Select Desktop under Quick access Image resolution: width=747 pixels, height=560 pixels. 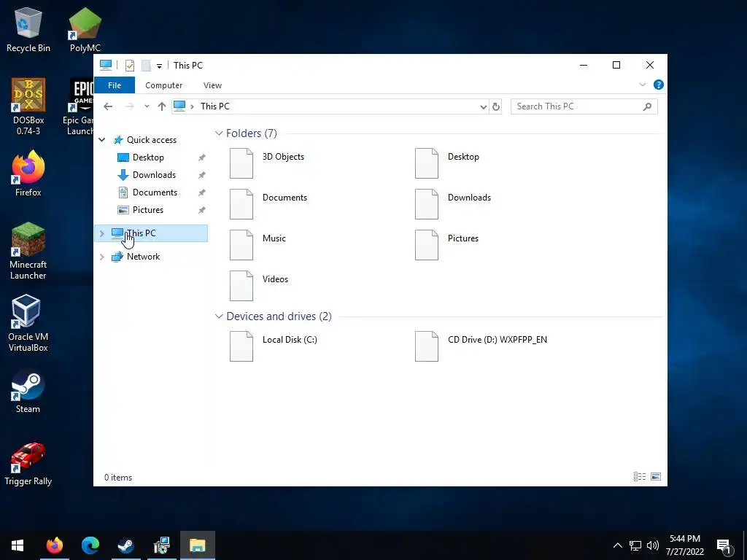pyautogui.click(x=148, y=157)
